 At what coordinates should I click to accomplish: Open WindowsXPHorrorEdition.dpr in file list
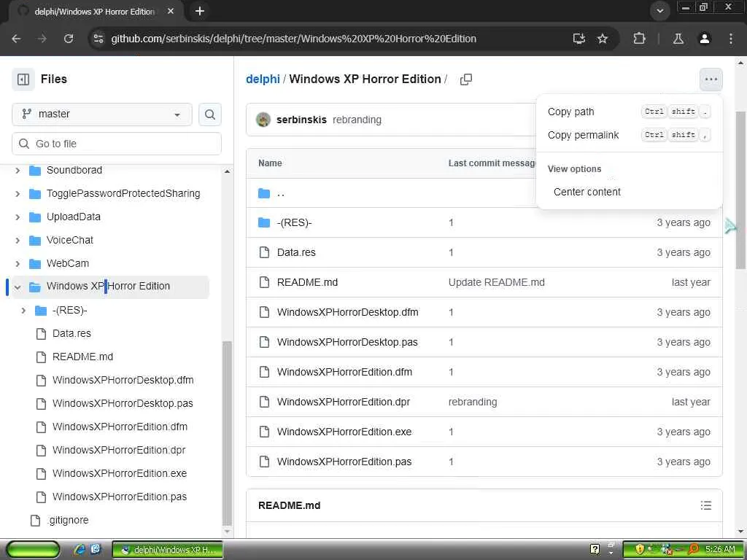click(x=344, y=402)
